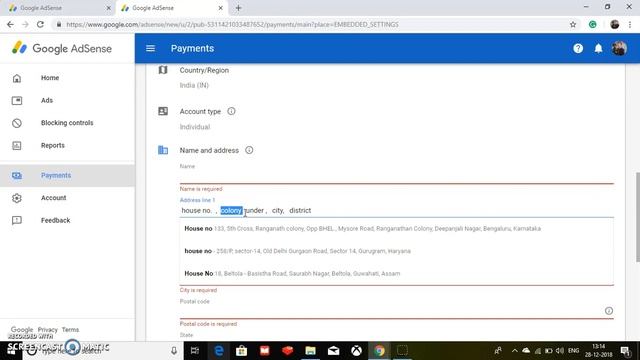Click the Home house icon
The height and width of the screenshot is (360, 640).
pyautogui.click(x=17, y=78)
